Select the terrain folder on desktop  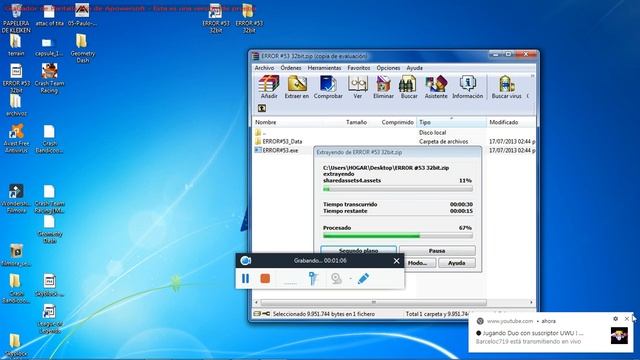(x=16, y=45)
